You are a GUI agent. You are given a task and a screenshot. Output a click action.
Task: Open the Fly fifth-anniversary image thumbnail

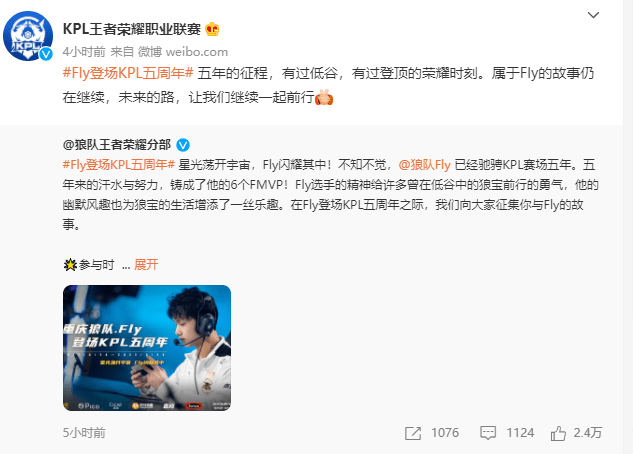click(147, 348)
